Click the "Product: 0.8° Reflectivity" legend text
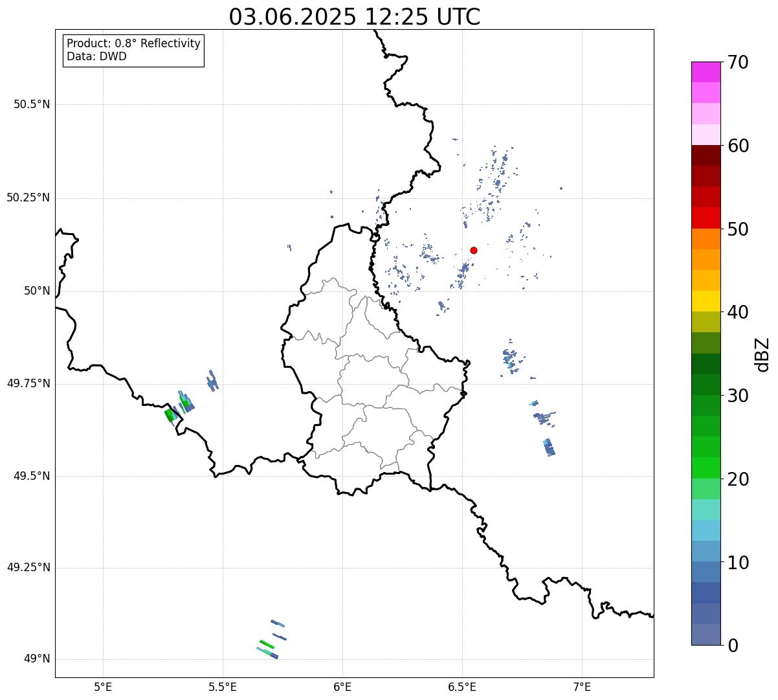The width and height of the screenshot is (778, 700). (134, 43)
